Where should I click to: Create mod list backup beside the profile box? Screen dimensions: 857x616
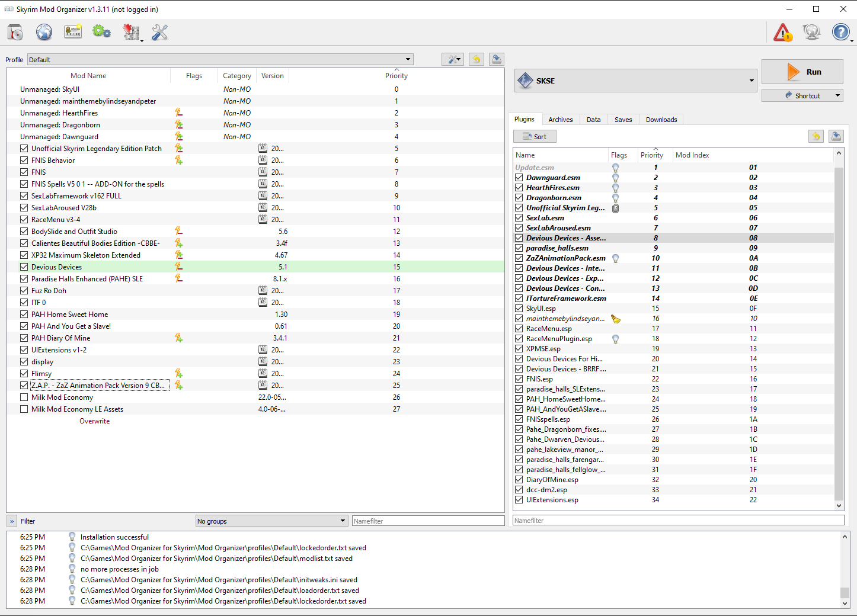point(497,59)
